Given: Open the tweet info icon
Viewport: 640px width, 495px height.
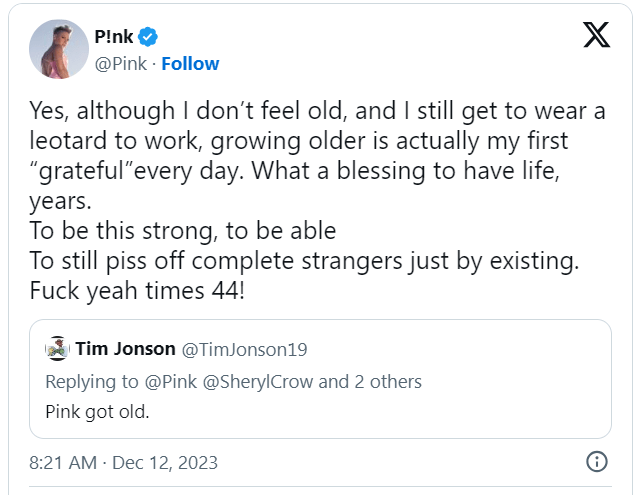Looking at the screenshot, I should [x=596, y=462].
